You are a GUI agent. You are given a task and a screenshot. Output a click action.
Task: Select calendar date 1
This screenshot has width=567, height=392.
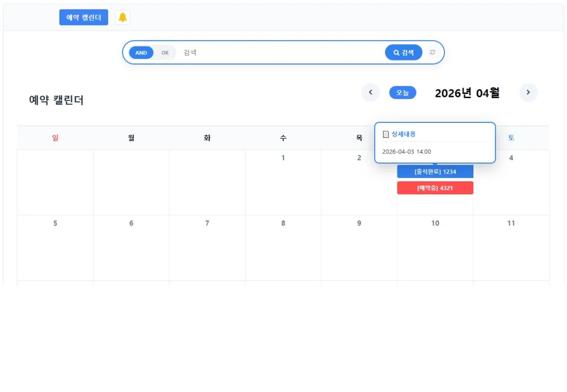pyautogui.click(x=283, y=158)
